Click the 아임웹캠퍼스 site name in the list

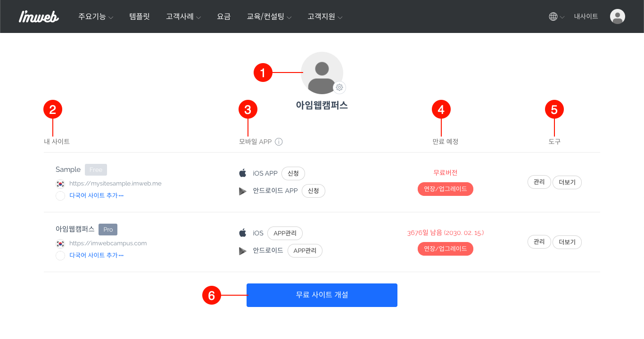click(x=75, y=229)
